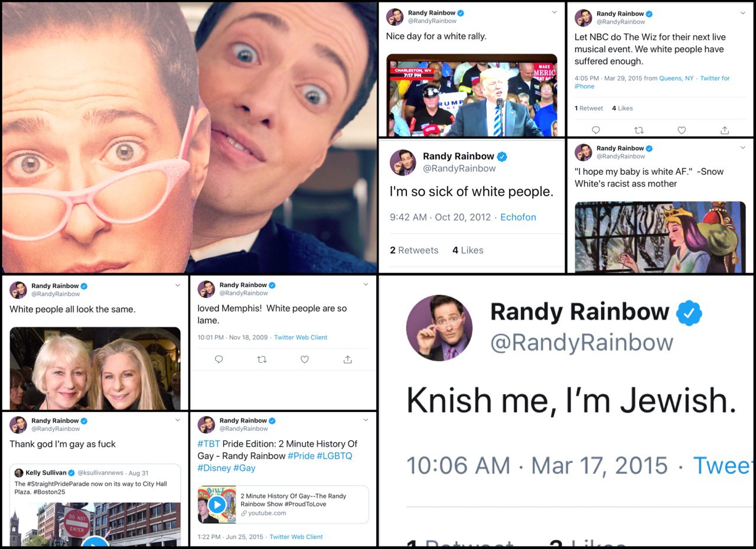Open the #TBT hashtag
756x549 pixels.
tap(209, 444)
